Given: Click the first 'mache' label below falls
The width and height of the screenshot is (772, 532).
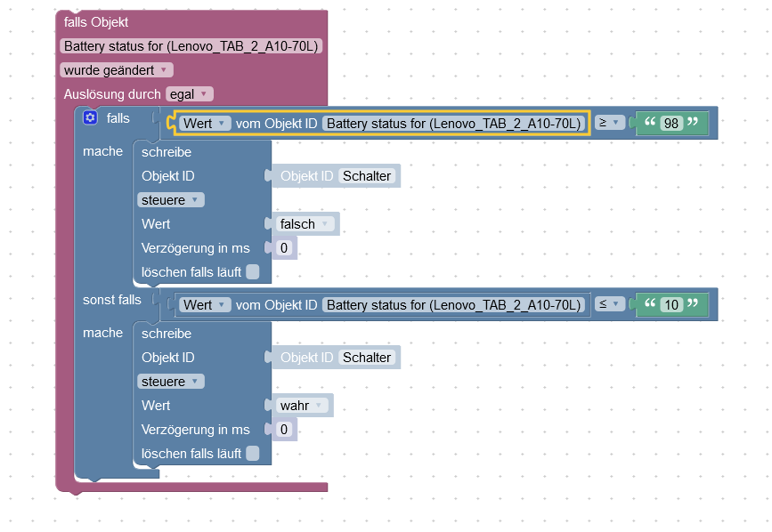Looking at the screenshot, I should tap(103, 151).
